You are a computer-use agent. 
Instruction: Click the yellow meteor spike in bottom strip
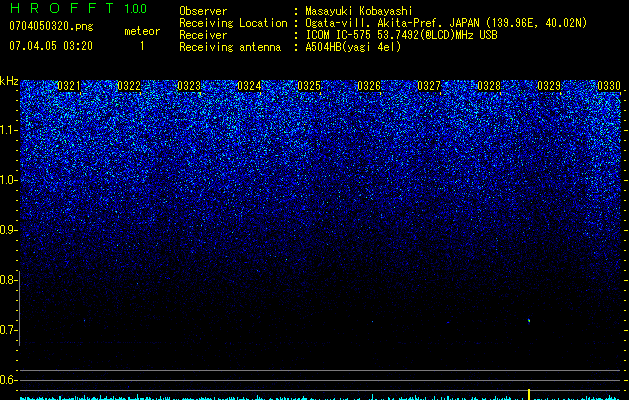(529, 394)
